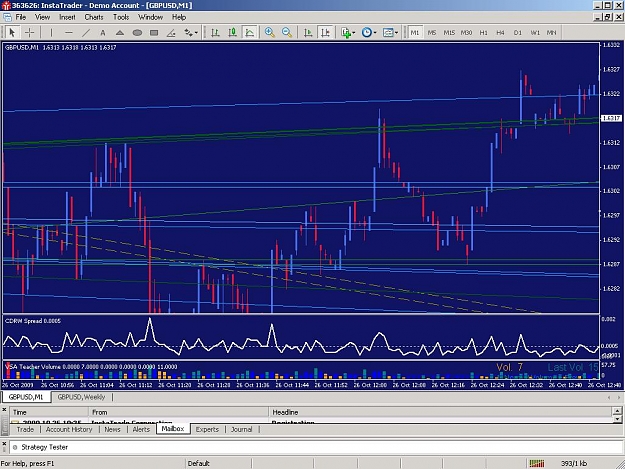Switch to W1 weekly timeframe

pyautogui.click(x=535, y=33)
